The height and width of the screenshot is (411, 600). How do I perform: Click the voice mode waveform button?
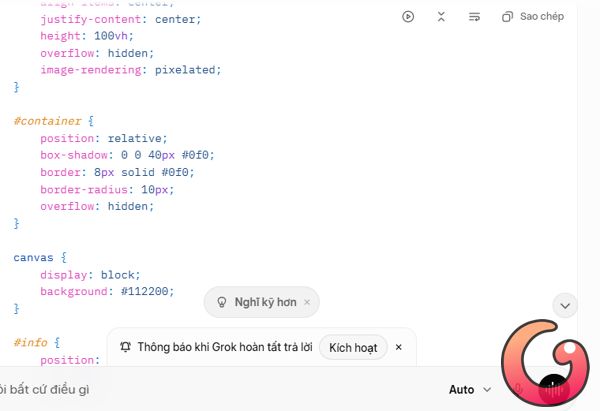(x=553, y=389)
